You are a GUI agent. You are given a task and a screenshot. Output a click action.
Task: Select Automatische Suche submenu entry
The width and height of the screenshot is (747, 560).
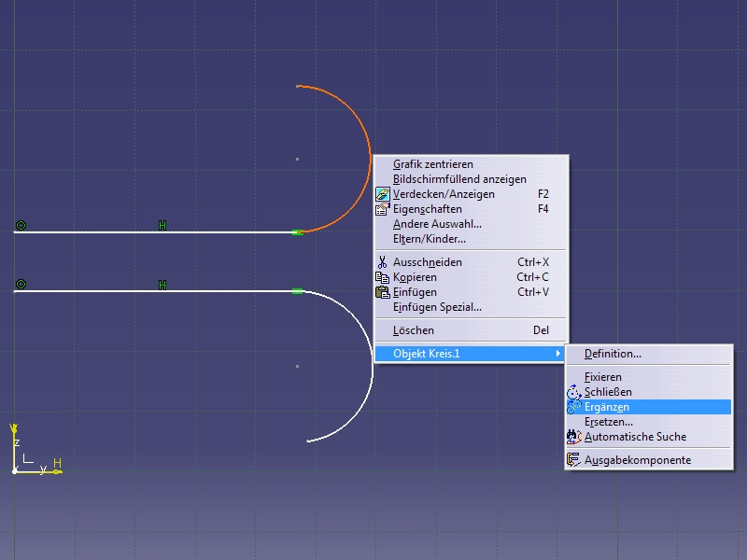649,437
